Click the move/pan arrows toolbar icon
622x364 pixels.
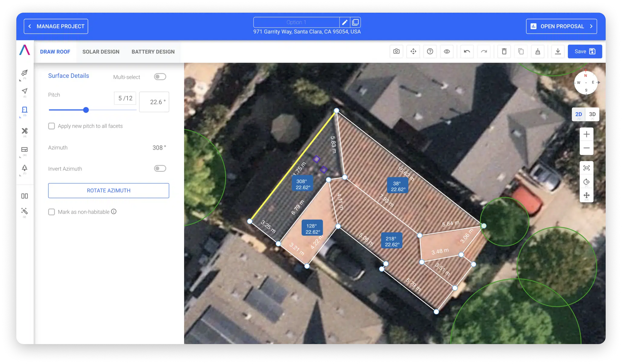click(413, 51)
